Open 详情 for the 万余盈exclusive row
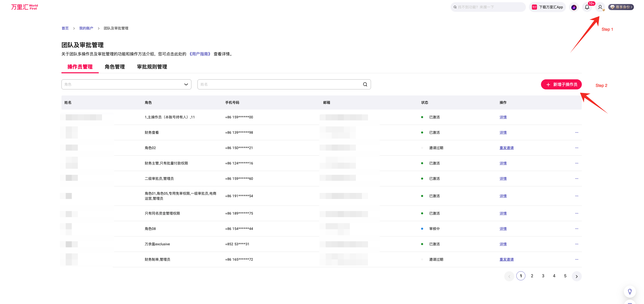 503,244
